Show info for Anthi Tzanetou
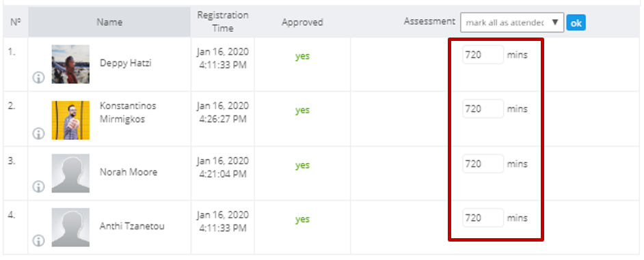Image resolution: width=644 pixels, height=260 pixels. coord(38,241)
